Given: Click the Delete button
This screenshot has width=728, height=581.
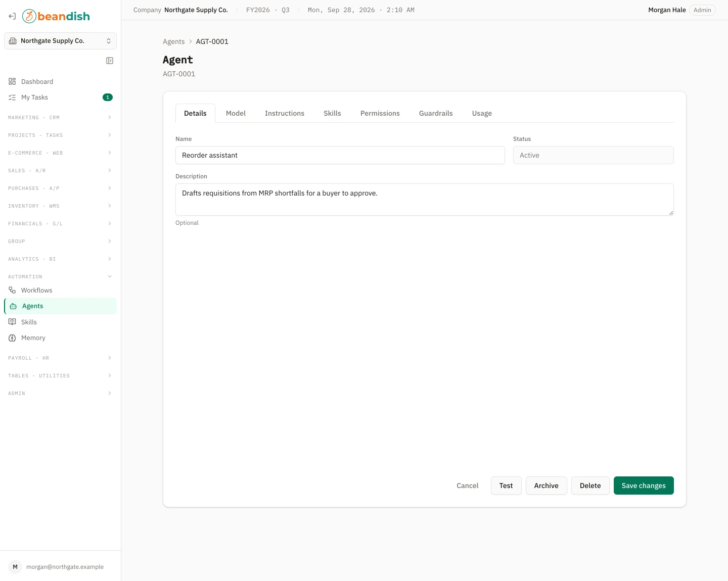Looking at the screenshot, I should tap(590, 486).
